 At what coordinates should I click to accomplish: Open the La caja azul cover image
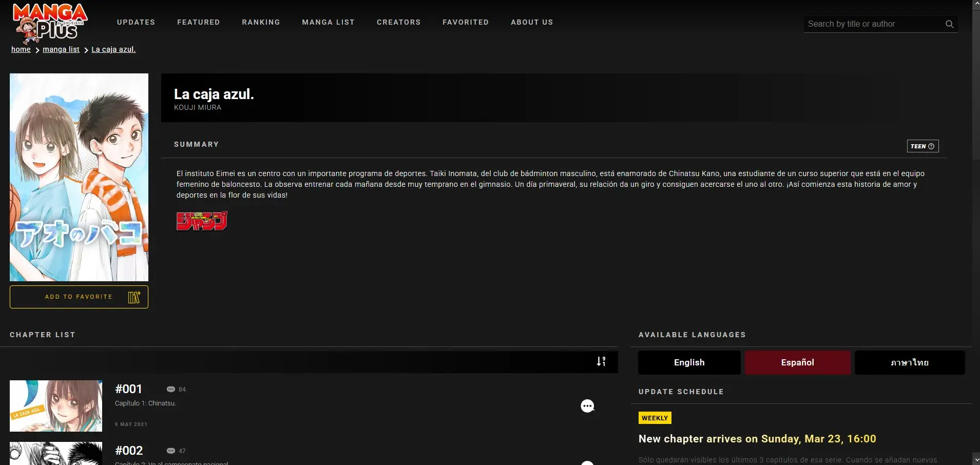(x=79, y=177)
